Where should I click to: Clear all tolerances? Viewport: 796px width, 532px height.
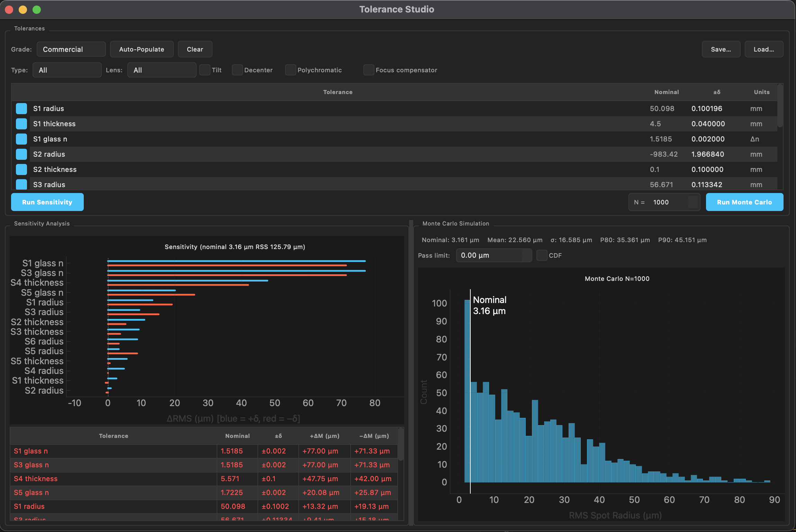click(195, 49)
